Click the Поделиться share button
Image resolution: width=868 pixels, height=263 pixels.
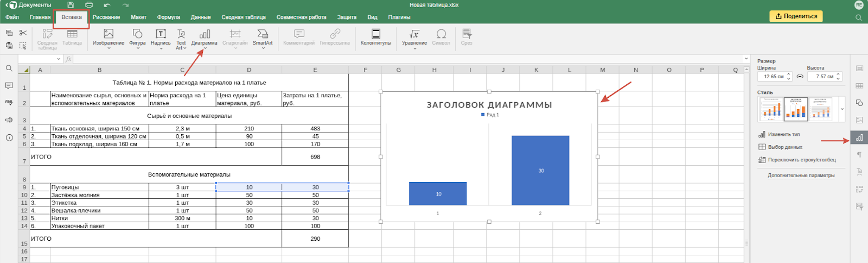coord(796,16)
